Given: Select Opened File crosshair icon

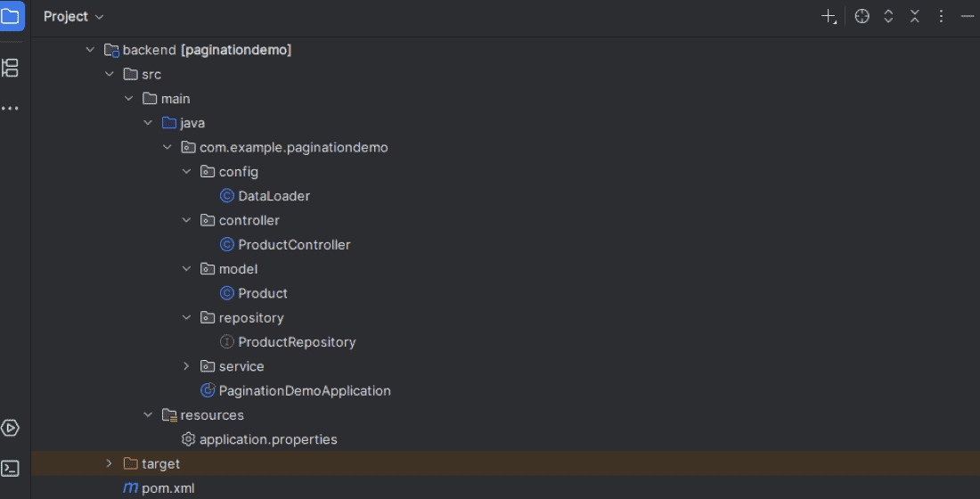Looking at the screenshot, I should coord(862,17).
